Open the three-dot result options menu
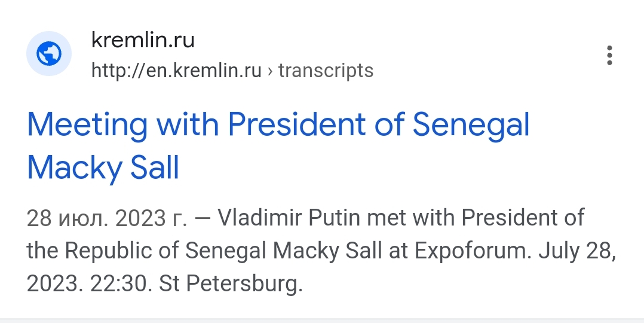Image resolution: width=644 pixels, height=323 pixels. (609, 55)
